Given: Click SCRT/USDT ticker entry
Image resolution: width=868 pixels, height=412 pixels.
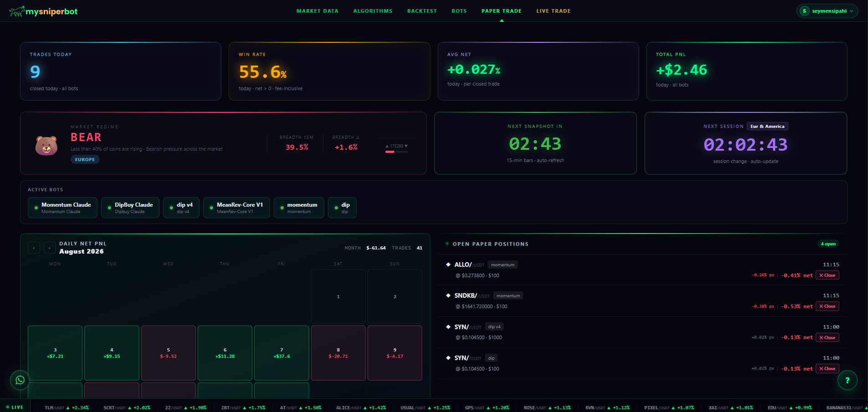Looking at the screenshot, I should (x=127, y=407).
